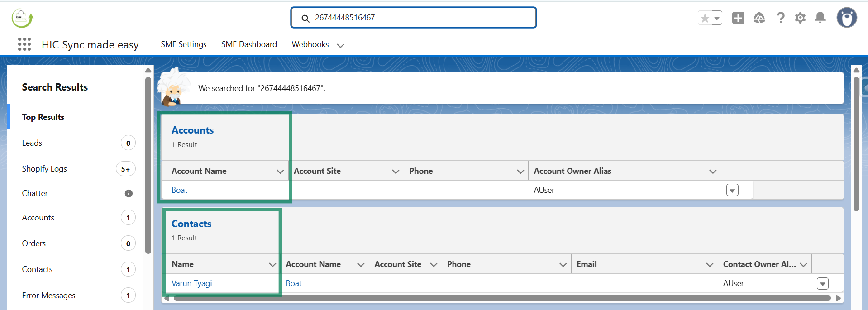Open the Notifications bell icon
The image size is (868, 310).
[820, 18]
